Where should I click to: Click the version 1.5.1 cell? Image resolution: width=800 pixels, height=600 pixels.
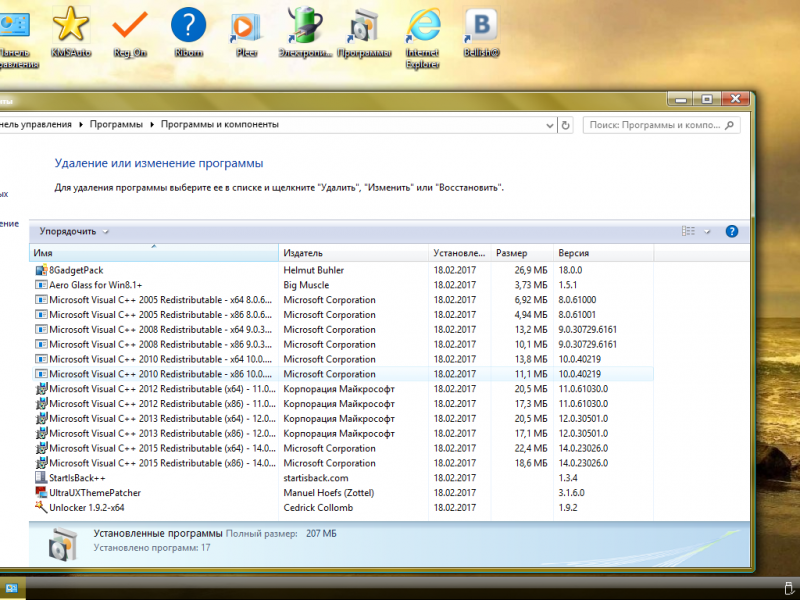point(567,285)
